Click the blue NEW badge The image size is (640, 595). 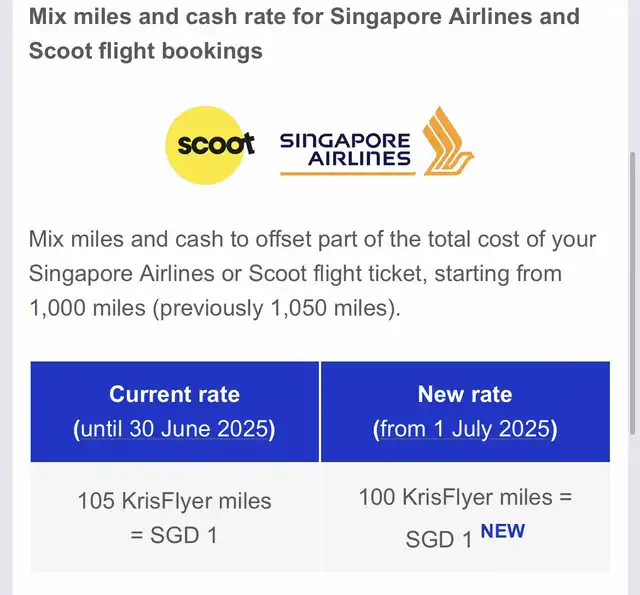point(502,531)
